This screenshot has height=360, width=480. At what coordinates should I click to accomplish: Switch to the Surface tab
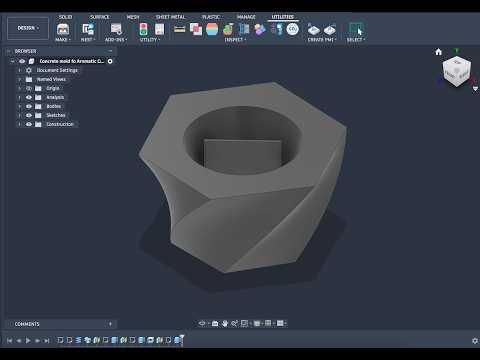99,17
